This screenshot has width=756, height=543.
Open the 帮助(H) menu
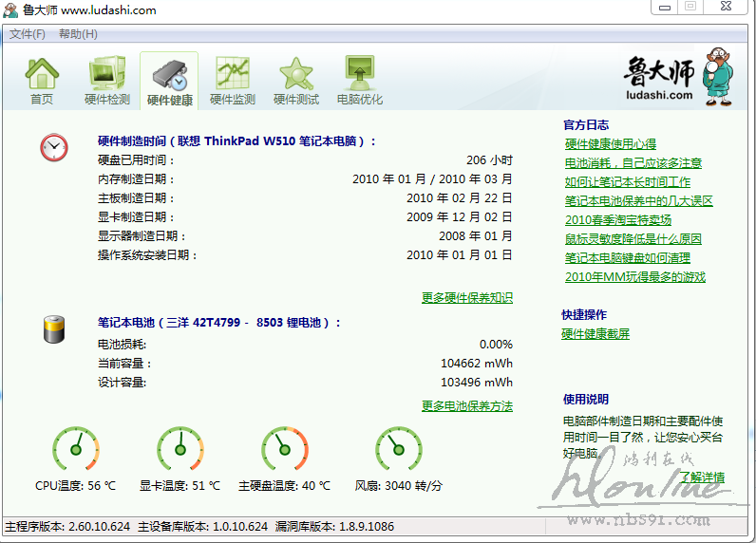[78, 34]
